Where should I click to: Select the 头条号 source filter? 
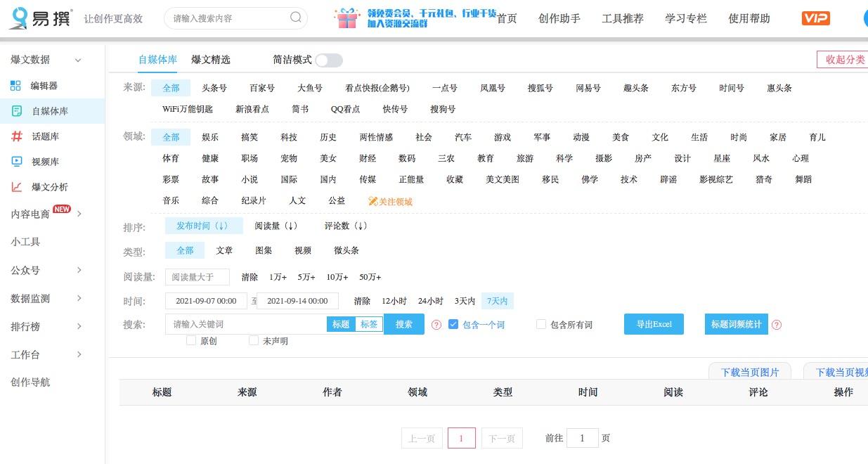(x=214, y=88)
